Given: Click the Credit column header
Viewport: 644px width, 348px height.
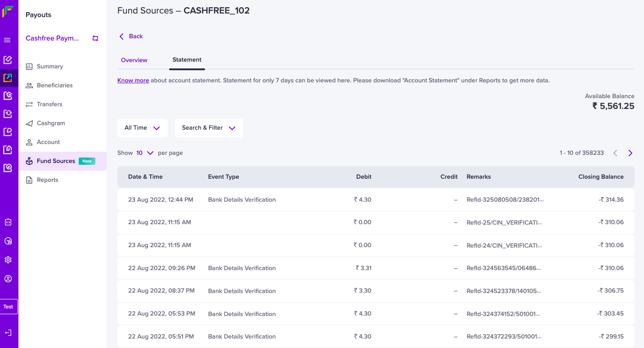Looking at the screenshot, I should pyautogui.click(x=449, y=177).
